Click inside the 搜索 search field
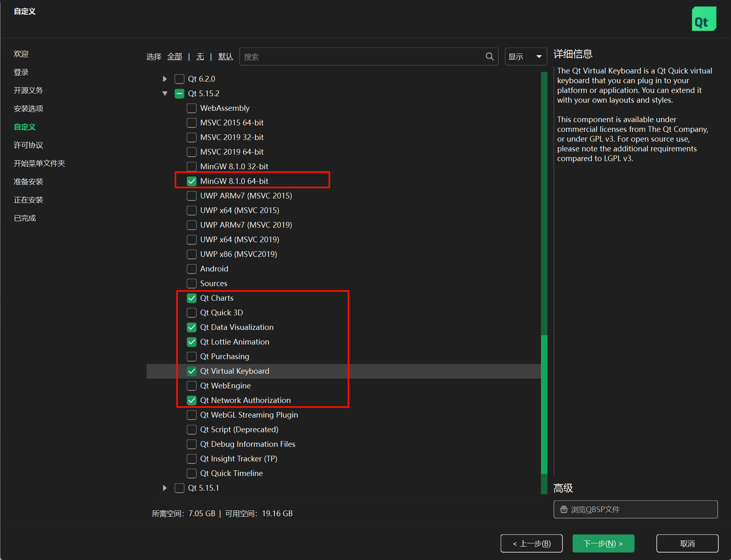Viewport: 731px width, 560px height. (x=361, y=56)
